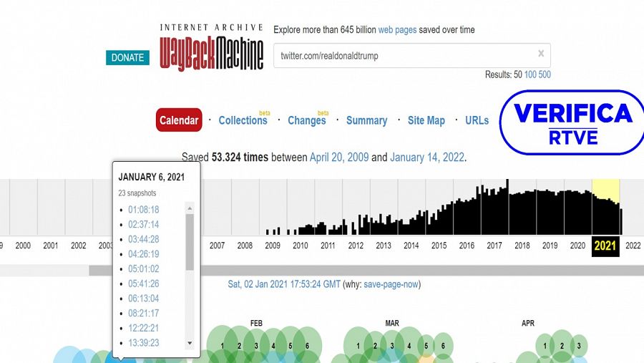Select March 4 on the calendar
This screenshot has width=644, height=363.
coord(409,346)
